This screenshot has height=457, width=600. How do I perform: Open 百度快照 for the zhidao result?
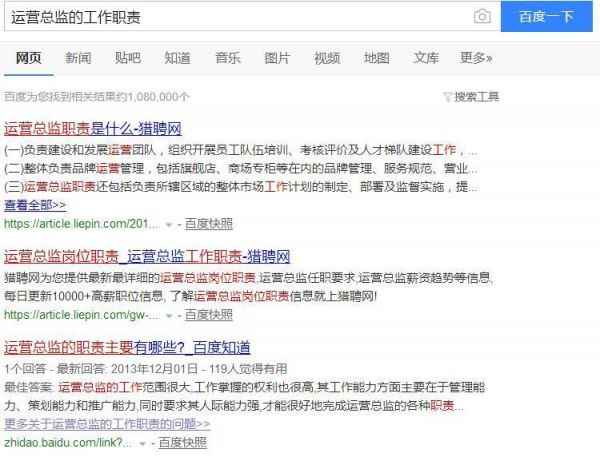183,442
